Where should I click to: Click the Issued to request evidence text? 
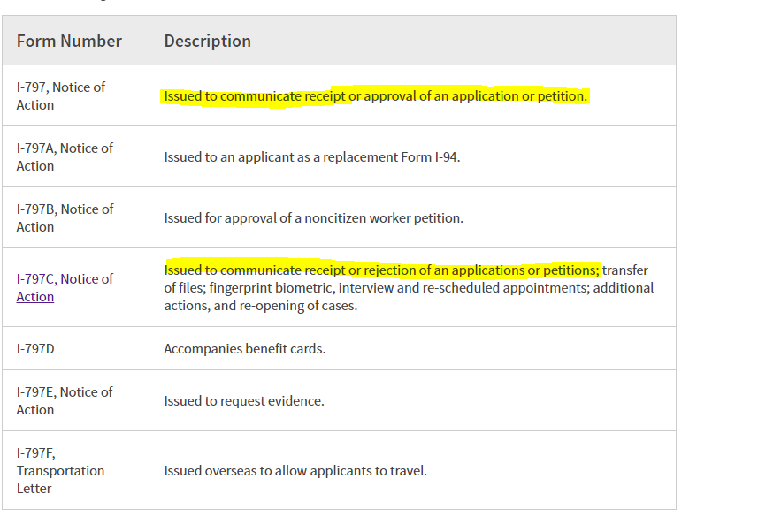[244, 401]
